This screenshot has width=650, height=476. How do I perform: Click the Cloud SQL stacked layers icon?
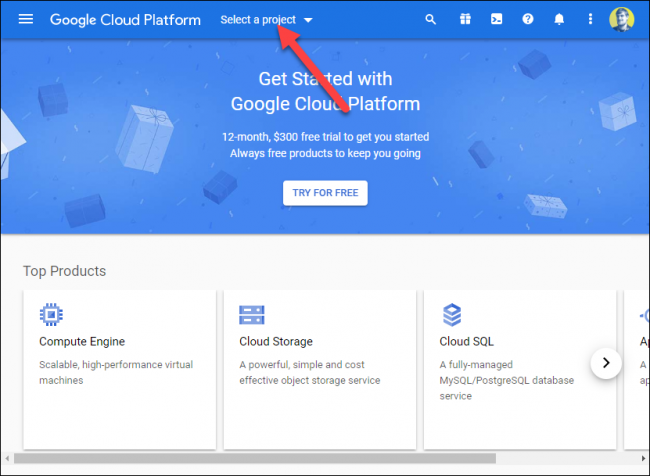(452, 315)
